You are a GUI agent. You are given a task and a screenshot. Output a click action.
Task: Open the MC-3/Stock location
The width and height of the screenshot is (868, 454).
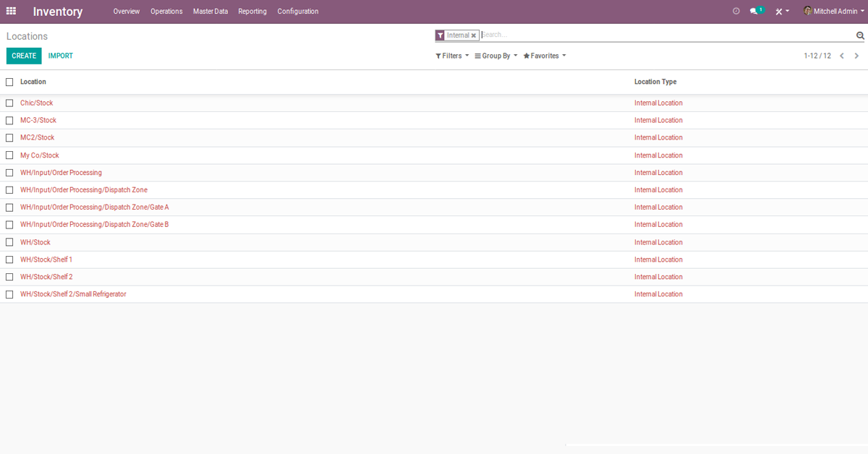[38, 120]
